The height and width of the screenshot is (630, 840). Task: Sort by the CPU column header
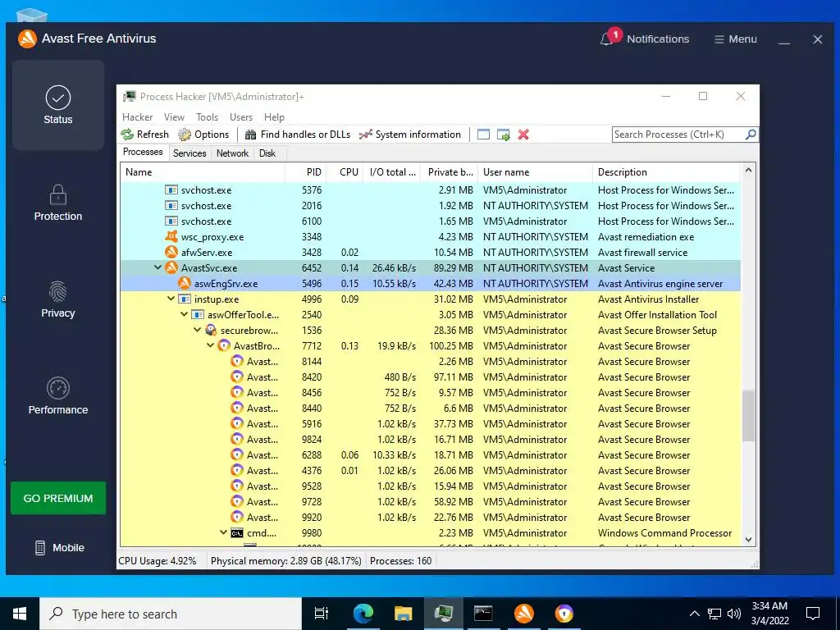[345, 172]
